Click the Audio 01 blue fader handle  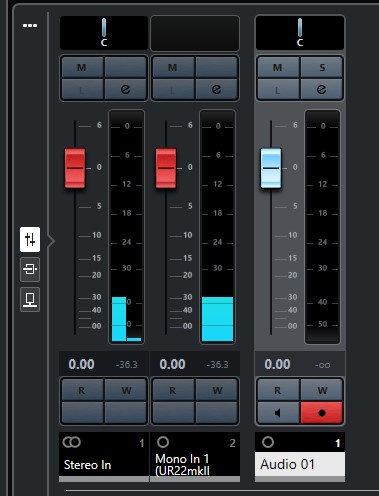tap(271, 168)
